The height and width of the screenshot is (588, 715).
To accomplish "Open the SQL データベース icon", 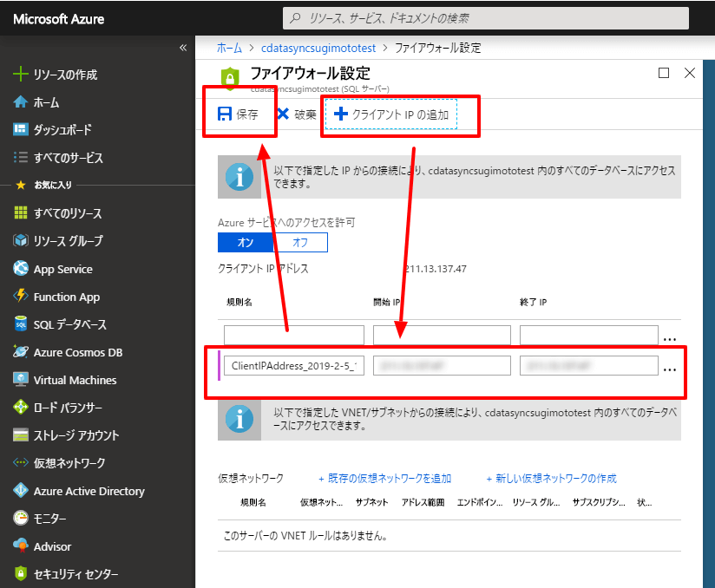I will [20, 324].
